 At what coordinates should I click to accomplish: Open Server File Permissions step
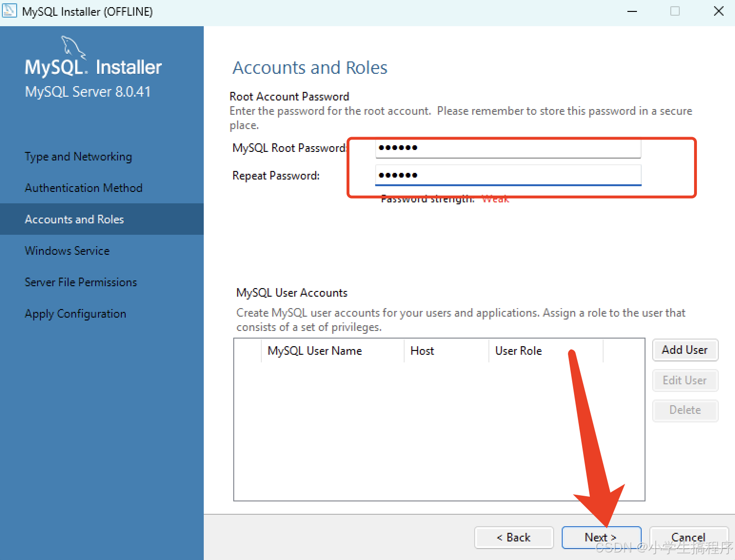(x=81, y=282)
